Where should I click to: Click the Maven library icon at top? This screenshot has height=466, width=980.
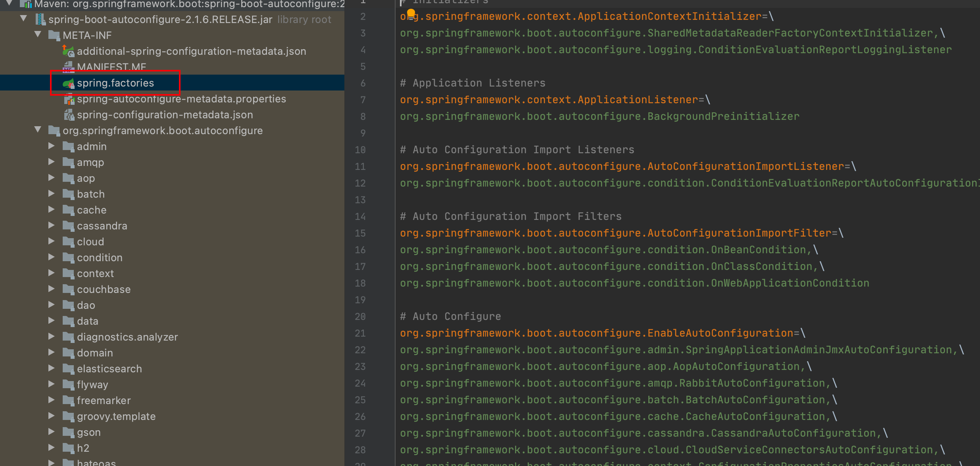26,4
